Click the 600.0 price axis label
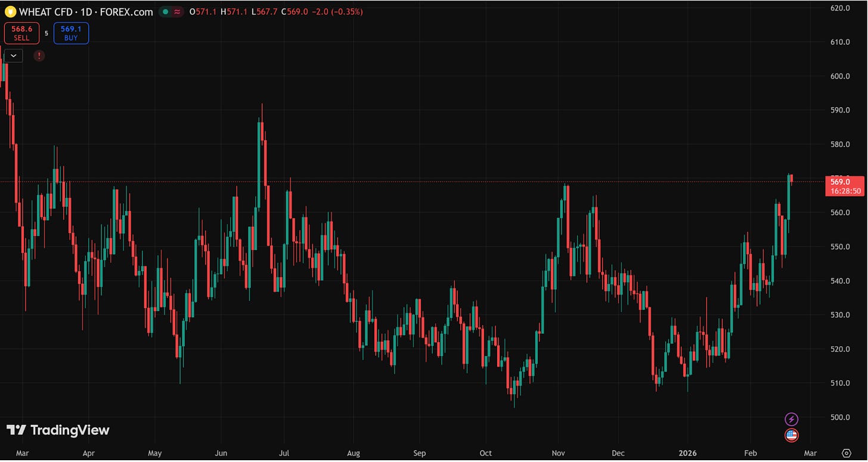 [x=839, y=76]
